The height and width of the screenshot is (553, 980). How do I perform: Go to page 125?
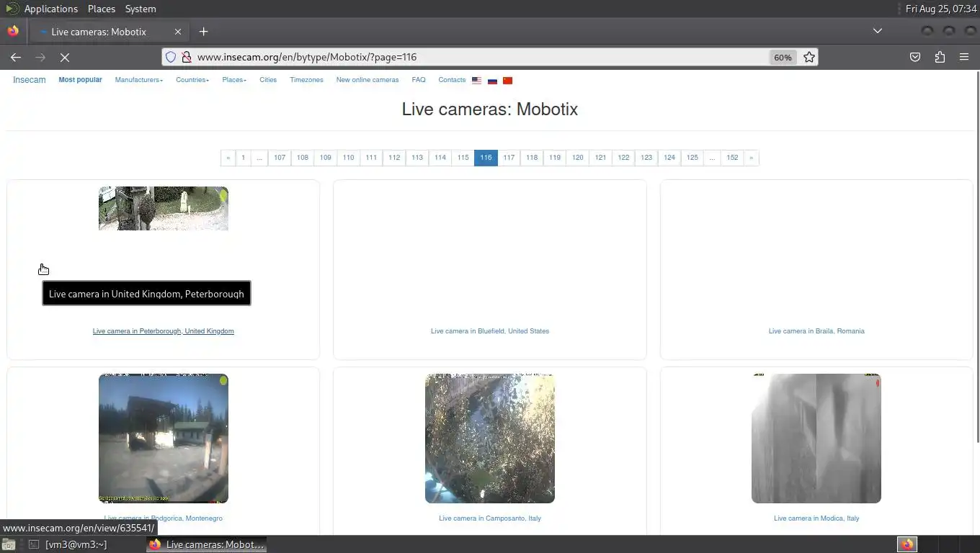[692, 158]
